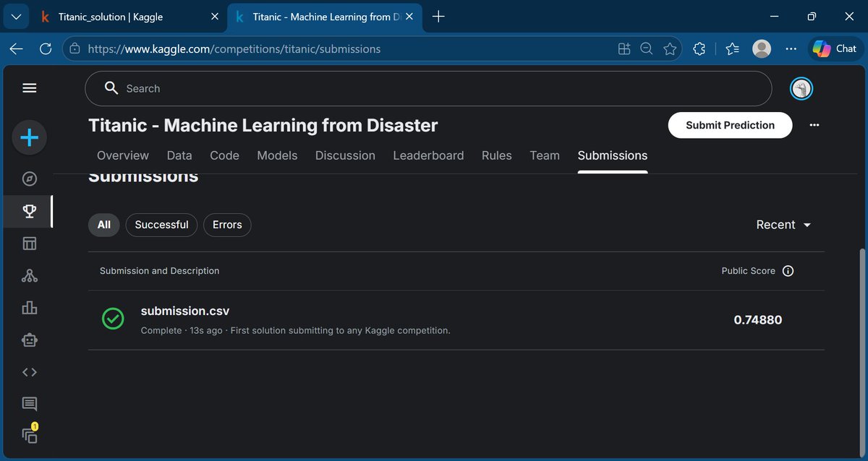This screenshot has height=461, width=868.
Task: Open the Models network icon in sidebar
Action: (x=29, y=275)
